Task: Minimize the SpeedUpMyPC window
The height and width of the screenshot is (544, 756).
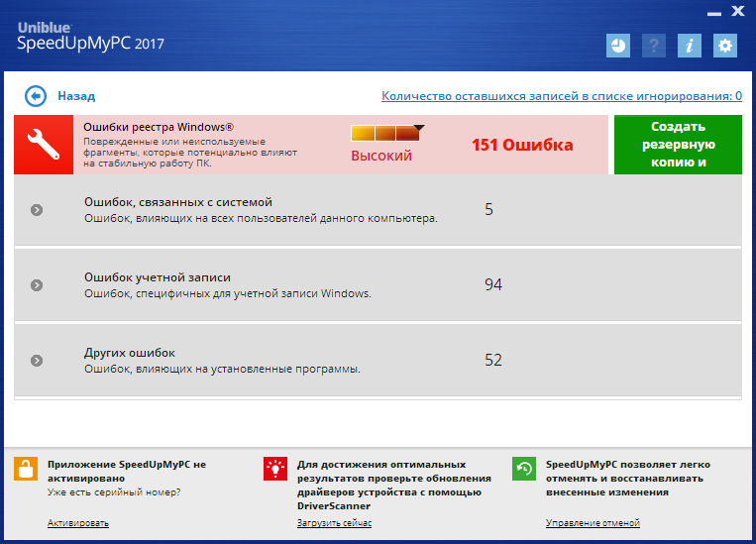Action: click(714, 14)
